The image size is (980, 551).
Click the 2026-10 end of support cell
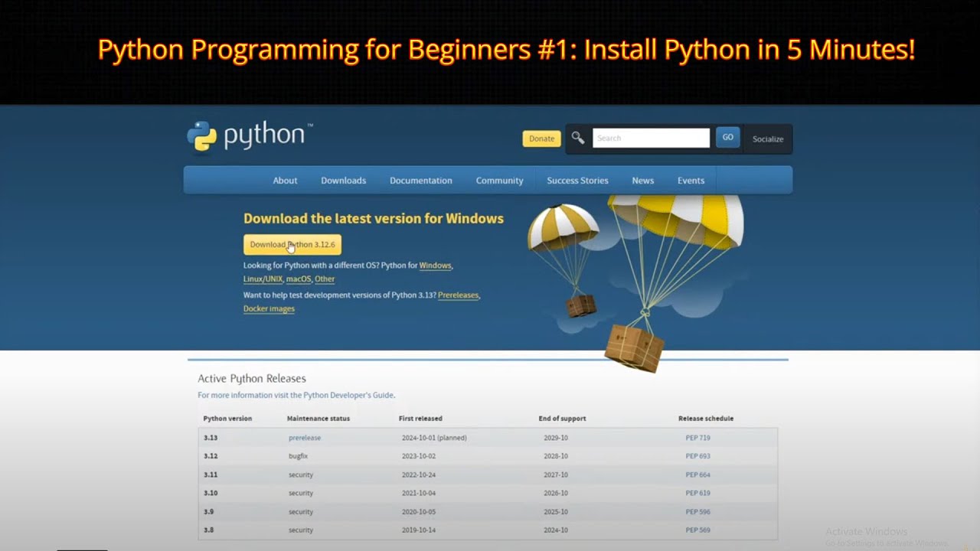(556, 494)
